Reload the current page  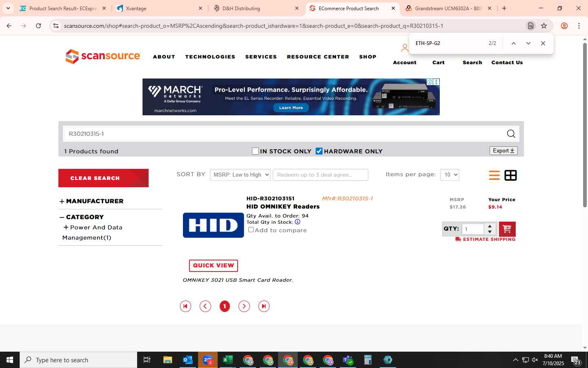(x=38, y=26)
